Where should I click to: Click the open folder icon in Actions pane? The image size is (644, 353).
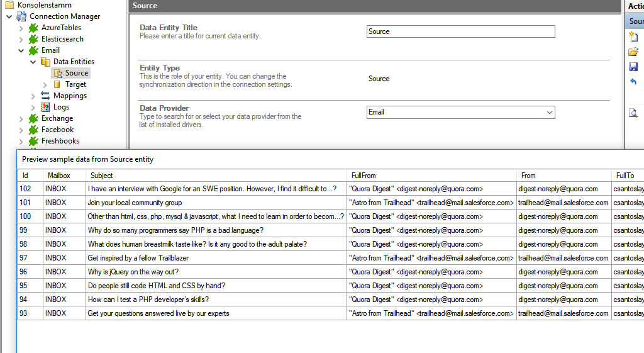pyautogui.click(x=633, y=52)
